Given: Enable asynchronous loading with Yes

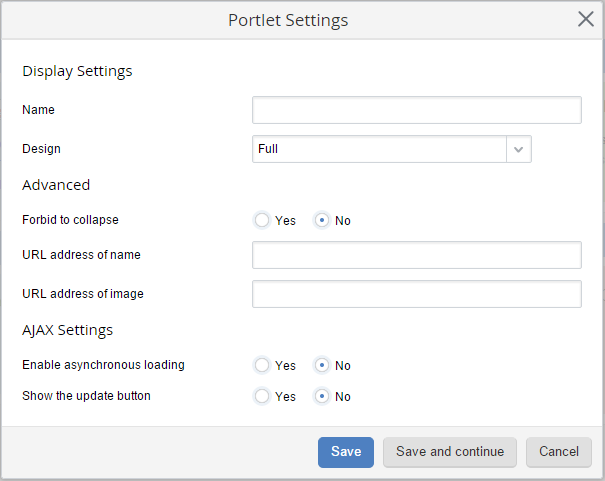Looking at the screenshot, I should [x=262, y=366].
